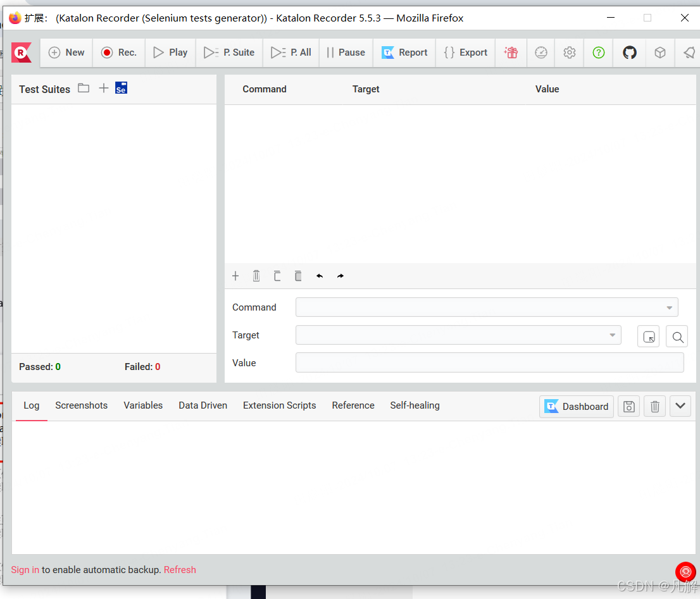Add a new command row with plus icon

tap(235, 276)
